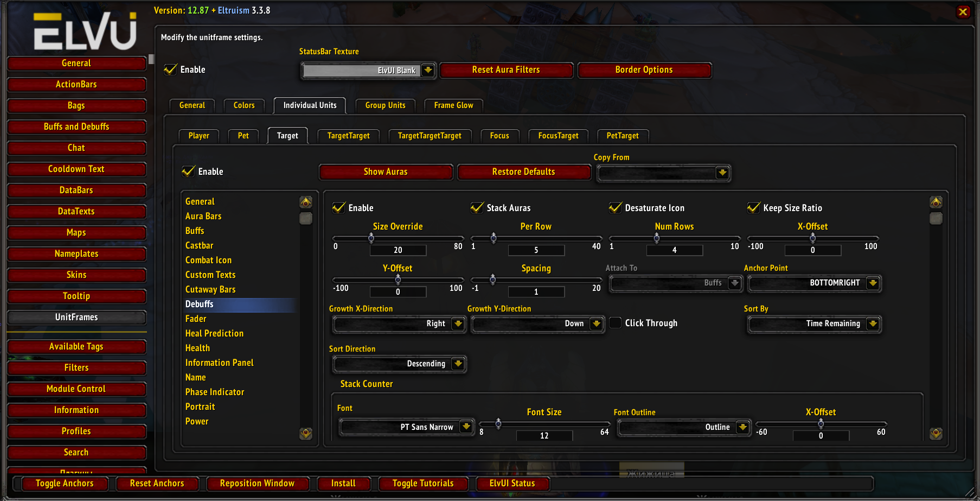This screenshot has width=980, height=501.
Task: Select Castbar in the Target settings list
Action: coord(199,245)
